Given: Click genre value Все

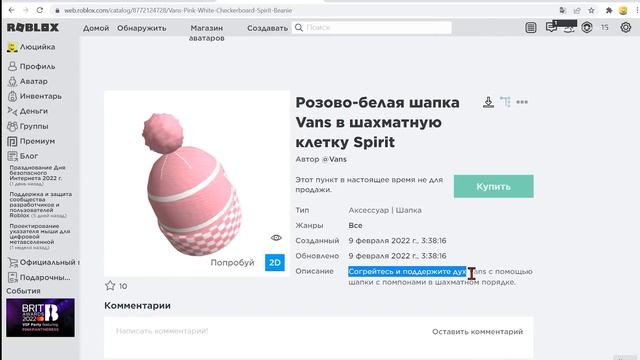Looking at the screenshot, I should click(356, 225).
